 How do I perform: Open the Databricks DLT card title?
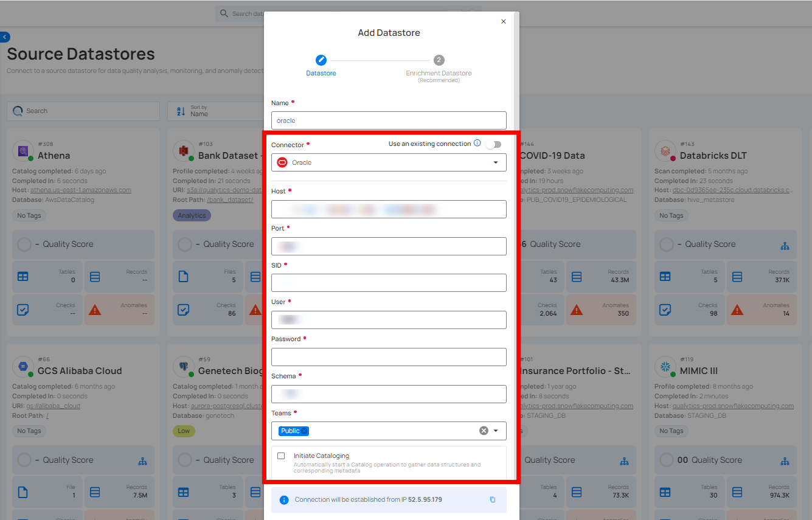pyautogui.click(x=713, y=156)
